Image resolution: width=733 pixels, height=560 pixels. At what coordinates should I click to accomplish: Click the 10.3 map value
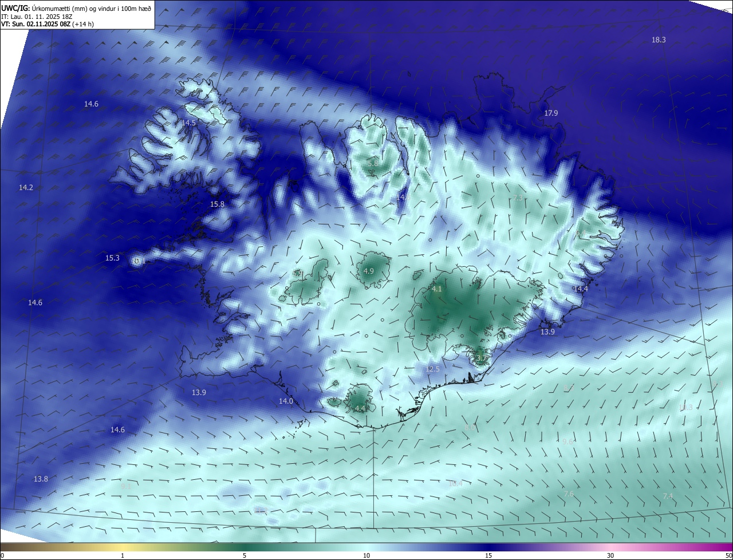(685, 407)
